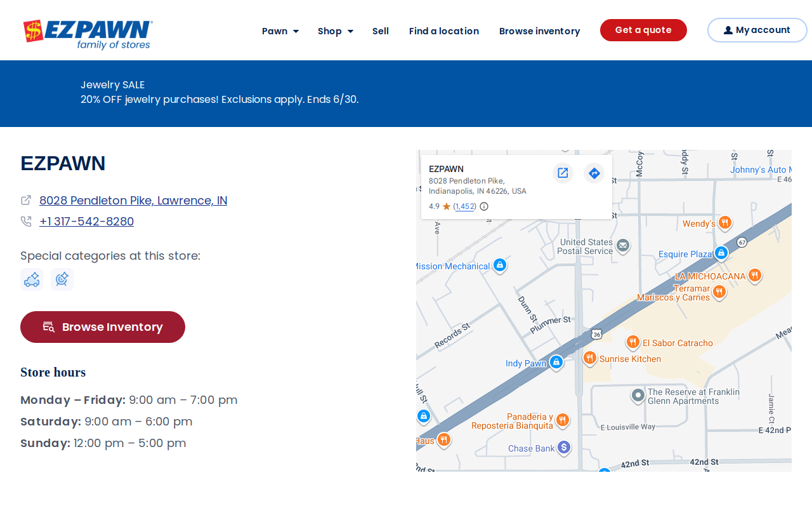Click the Sunday hours line

coord(103,443)
